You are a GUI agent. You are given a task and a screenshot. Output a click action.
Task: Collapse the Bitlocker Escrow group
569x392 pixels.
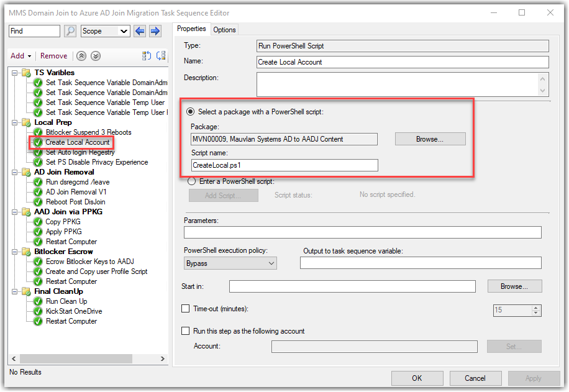[x=14, y=252]
